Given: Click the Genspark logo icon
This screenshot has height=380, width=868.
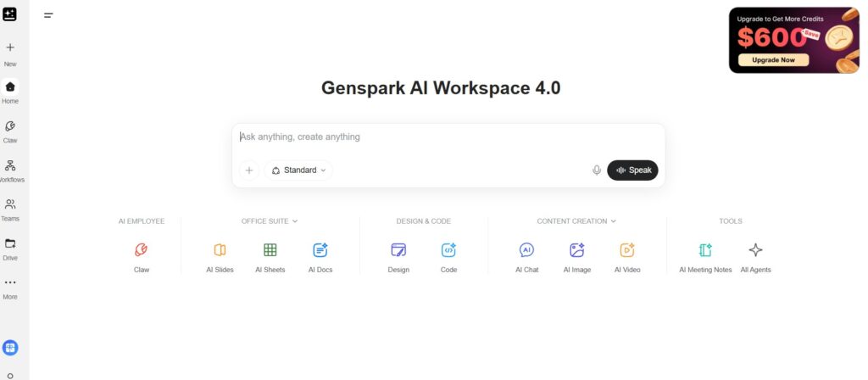Looking at the screenshot, I should (9, 14).
